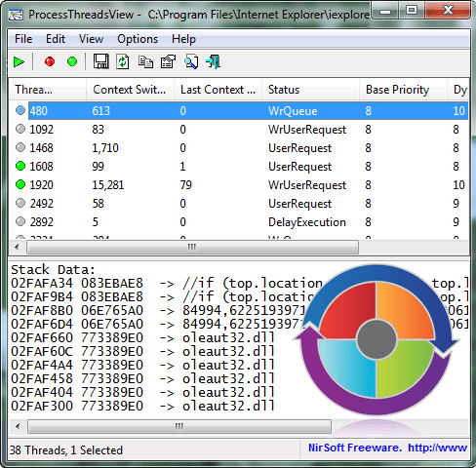The height and width of the screenshot is (468, 476).
Task: Click the gray status circle of thread 2892
Action: (x=20, y=221)
